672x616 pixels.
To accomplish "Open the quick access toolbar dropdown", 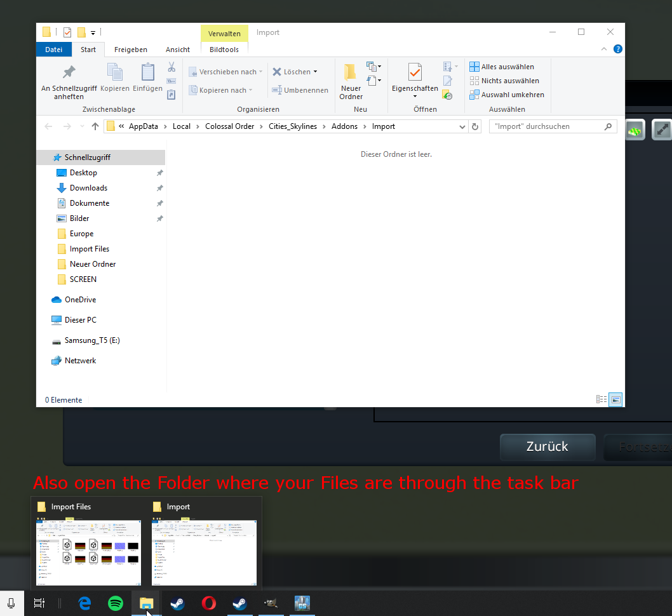I will (93, 32).
